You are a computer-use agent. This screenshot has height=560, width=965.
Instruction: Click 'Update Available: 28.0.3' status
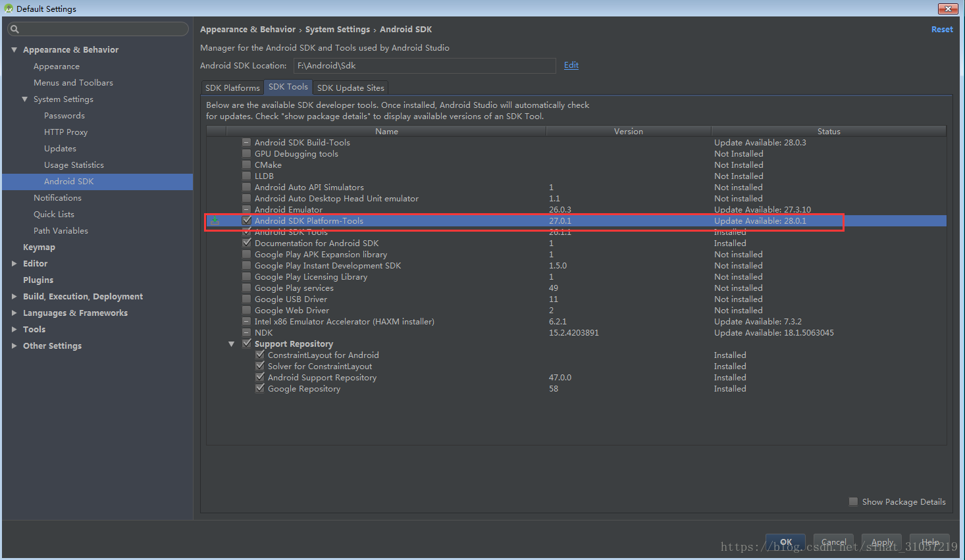[760, 143]
